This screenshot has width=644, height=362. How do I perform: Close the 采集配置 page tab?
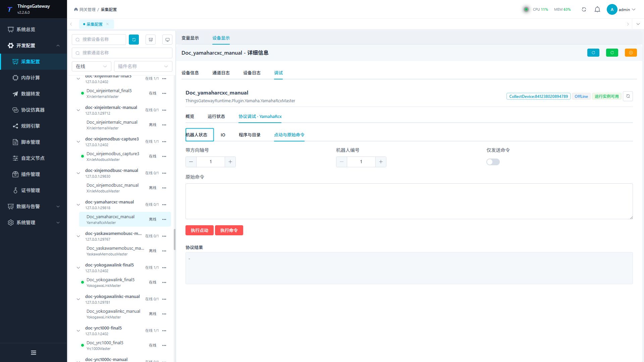107,24
